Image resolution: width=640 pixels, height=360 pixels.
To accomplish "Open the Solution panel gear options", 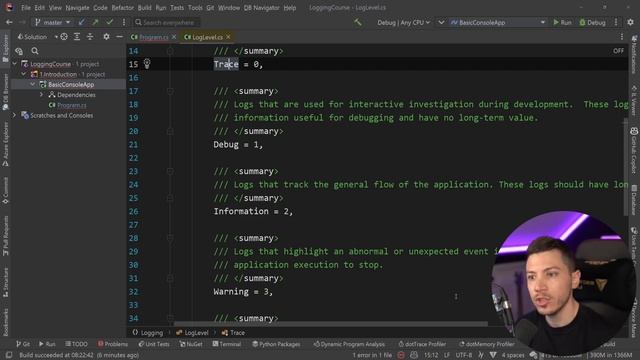I will point(106,37).
